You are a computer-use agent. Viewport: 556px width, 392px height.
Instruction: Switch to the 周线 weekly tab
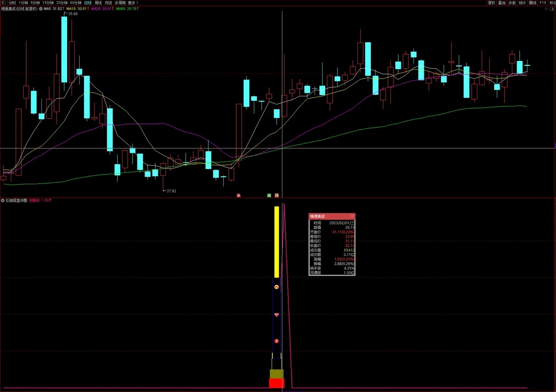coord(98,3)
